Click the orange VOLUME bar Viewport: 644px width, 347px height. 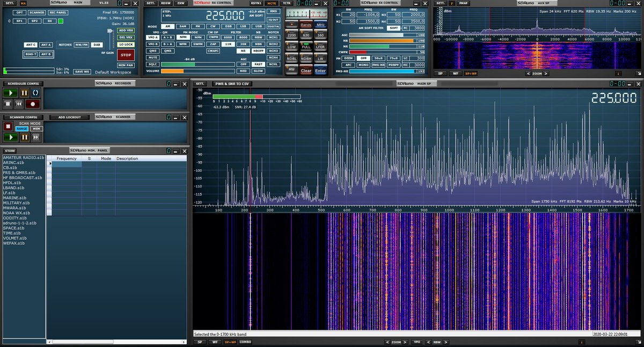tap(198, 71)
